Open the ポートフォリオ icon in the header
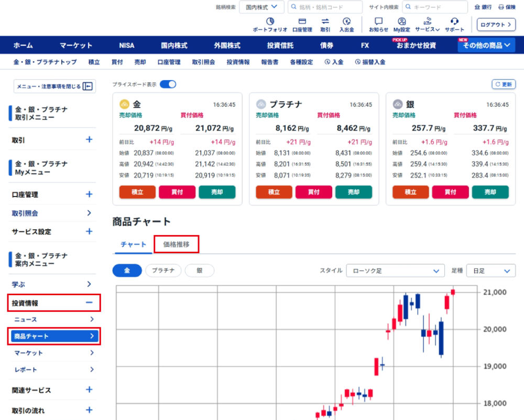This screenshot has height=420, width=524. click(x=270, y=21)
